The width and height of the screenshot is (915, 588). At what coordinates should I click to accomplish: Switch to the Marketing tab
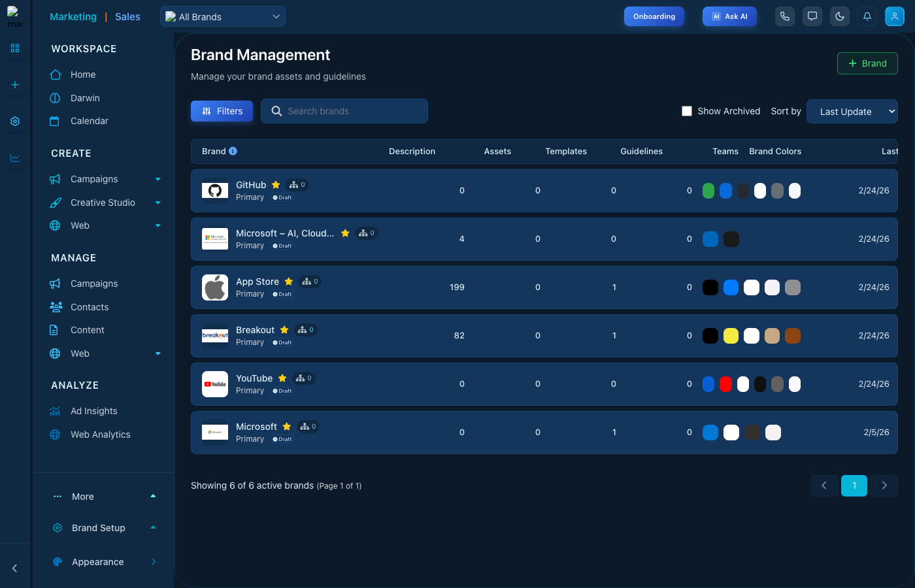pyautogui.click(x=73, y=17)
